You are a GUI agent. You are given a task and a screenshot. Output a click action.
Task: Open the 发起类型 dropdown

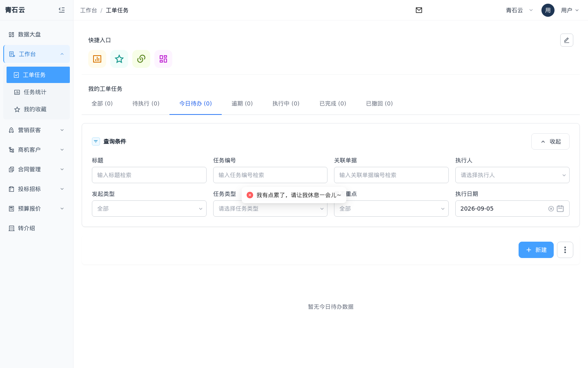(x=149, y=209)
